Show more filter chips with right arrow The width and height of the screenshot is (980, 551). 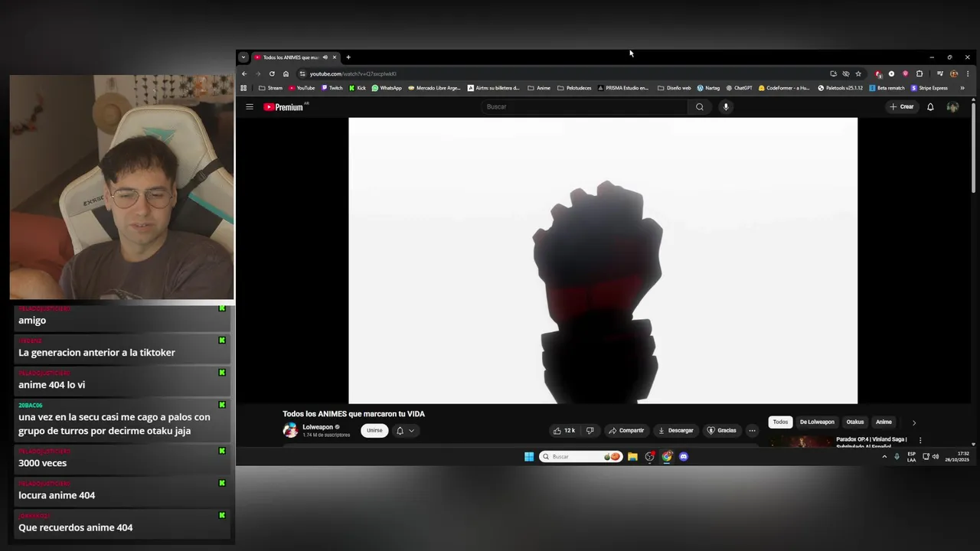pyautogui.click(x=913, y=422)
